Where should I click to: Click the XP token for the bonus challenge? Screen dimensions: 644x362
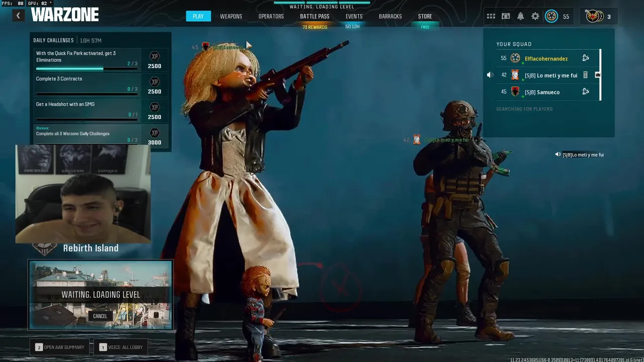coord(154,133)
